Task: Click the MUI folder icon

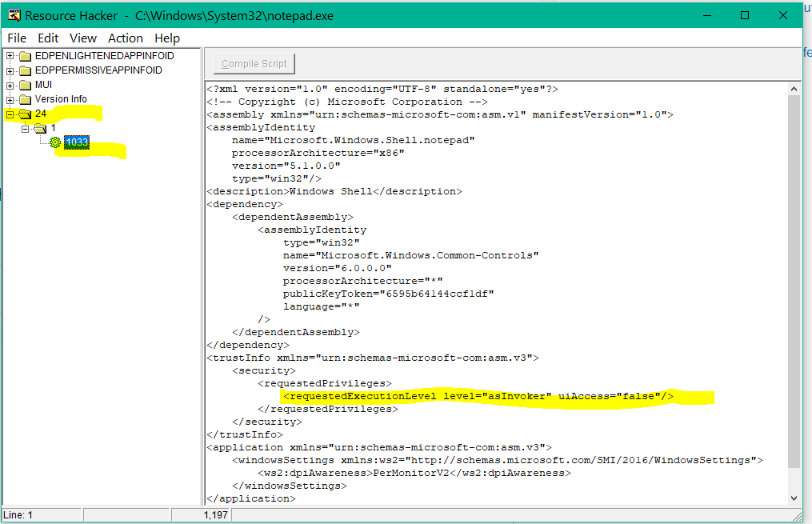Action: [26, 85]
